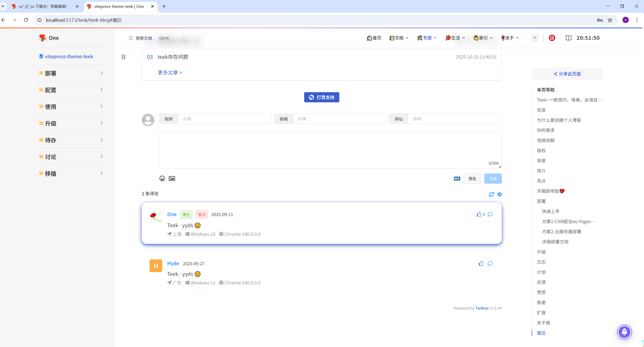Go to 首页 in the navigation bar
Viewport: 644px width, 347px height.
[x=374, y=38]
